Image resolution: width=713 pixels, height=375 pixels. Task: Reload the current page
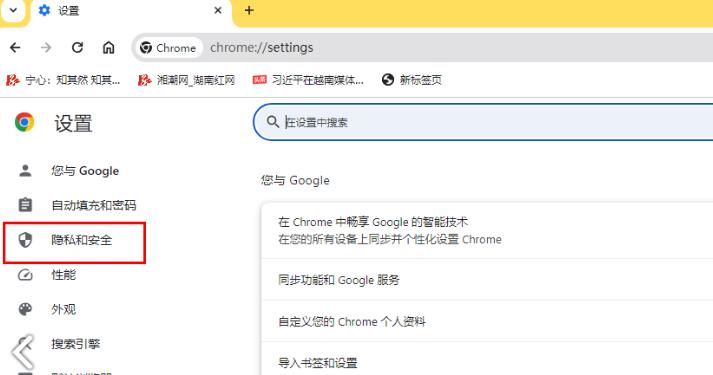pyautogui.click(x=77, y=47)
